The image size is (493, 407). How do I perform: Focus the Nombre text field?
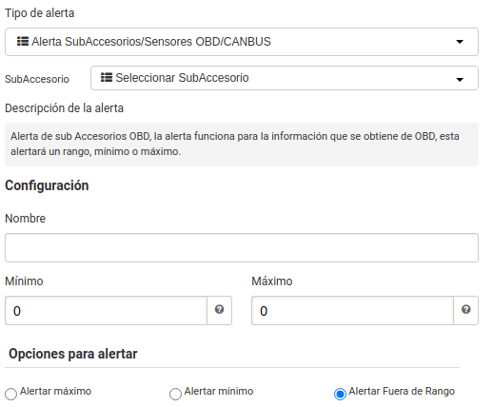pos(242,248)
